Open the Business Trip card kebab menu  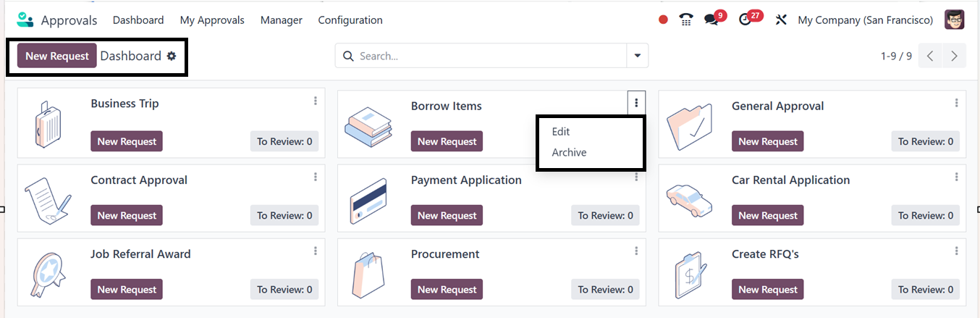(x=316, y=101)
